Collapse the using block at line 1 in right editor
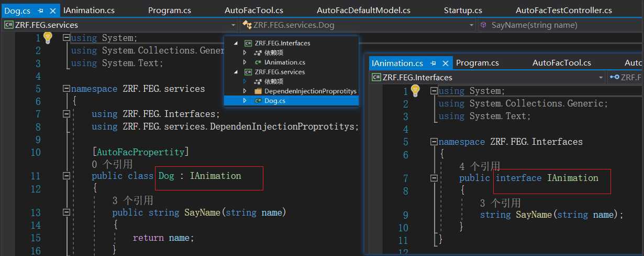Image resolution: width=644 pixels, height=256 pixels. (x=434, y=91)
